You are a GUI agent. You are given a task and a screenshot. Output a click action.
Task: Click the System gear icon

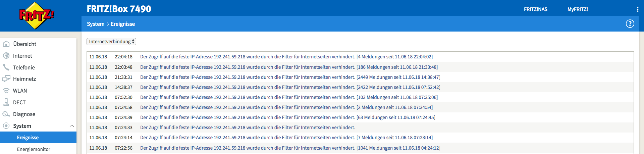(6, 126)
